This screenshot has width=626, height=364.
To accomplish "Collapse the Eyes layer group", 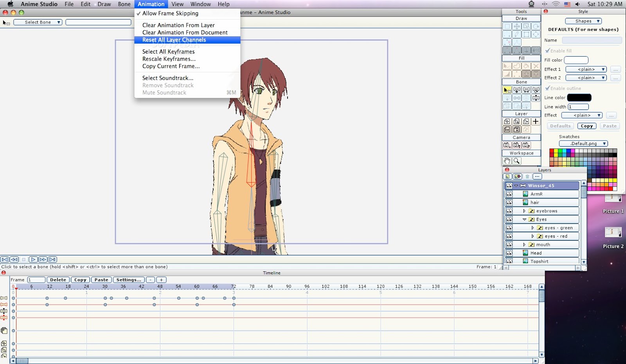I will coord(524,219).
